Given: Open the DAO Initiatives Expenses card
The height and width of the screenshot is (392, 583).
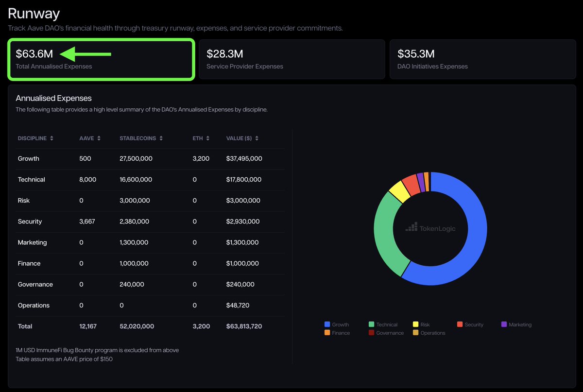Looking at the screenshot, I should coord(482,59).
